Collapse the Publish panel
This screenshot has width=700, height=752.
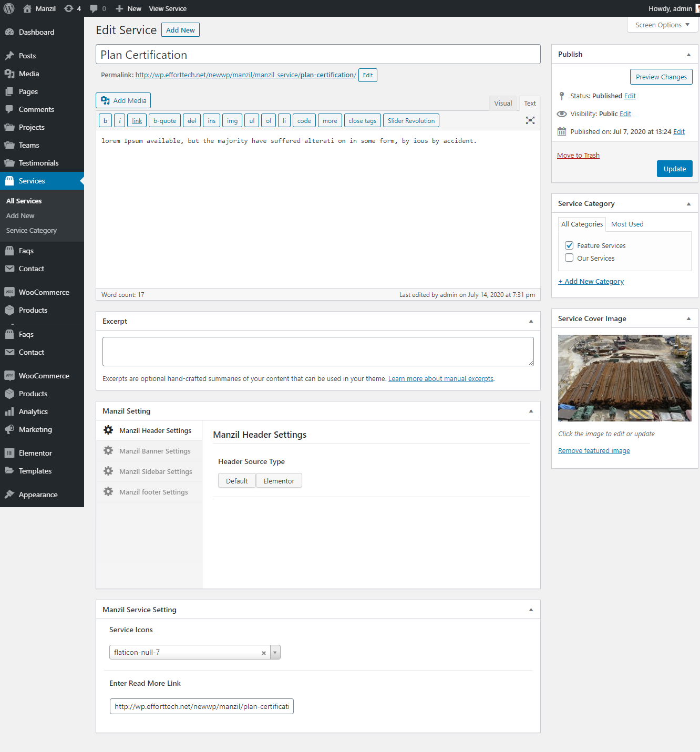coord(688,55)
